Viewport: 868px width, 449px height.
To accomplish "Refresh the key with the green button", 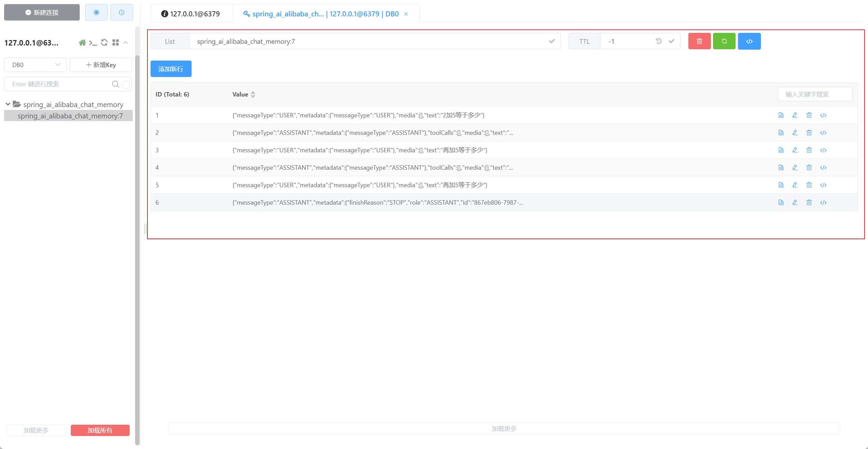I will tap(724, 41).
